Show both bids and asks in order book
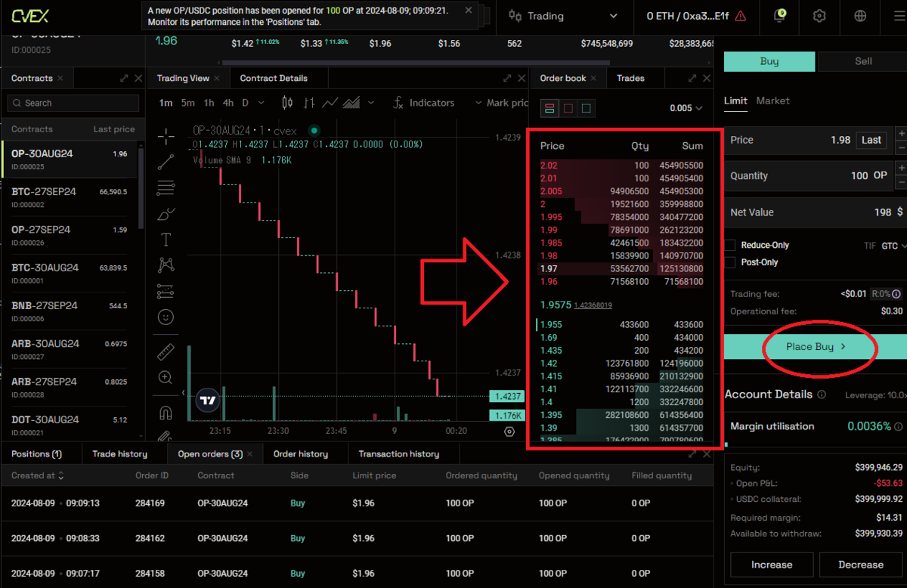Image resolution: width=907 pixels, height=588 pixels. click(549, 108)
